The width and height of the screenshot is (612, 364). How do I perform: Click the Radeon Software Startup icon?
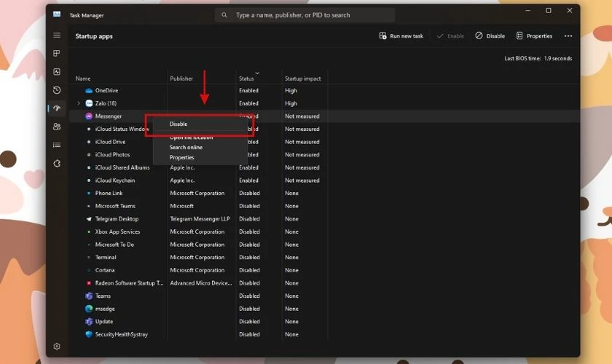click(x=89, y=283)
